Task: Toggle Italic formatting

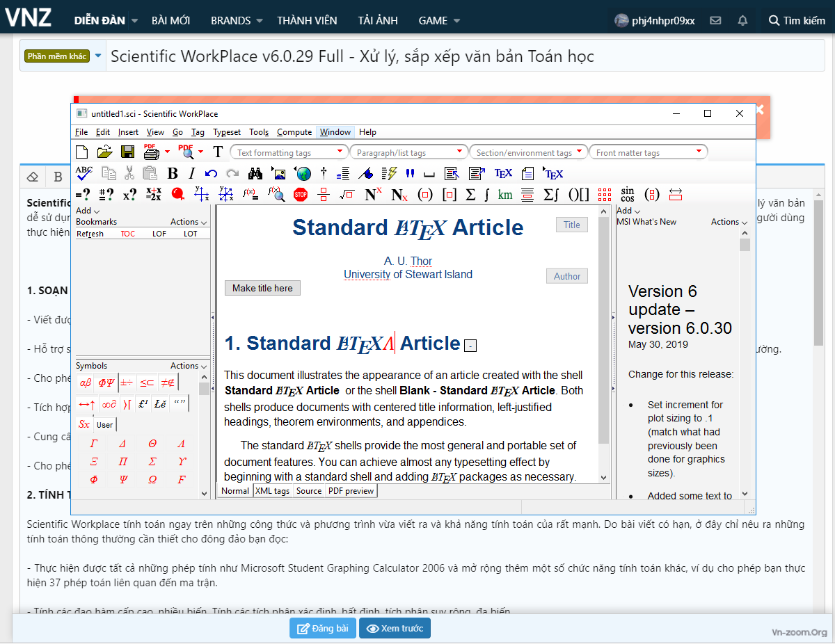Action: (191, 173)
